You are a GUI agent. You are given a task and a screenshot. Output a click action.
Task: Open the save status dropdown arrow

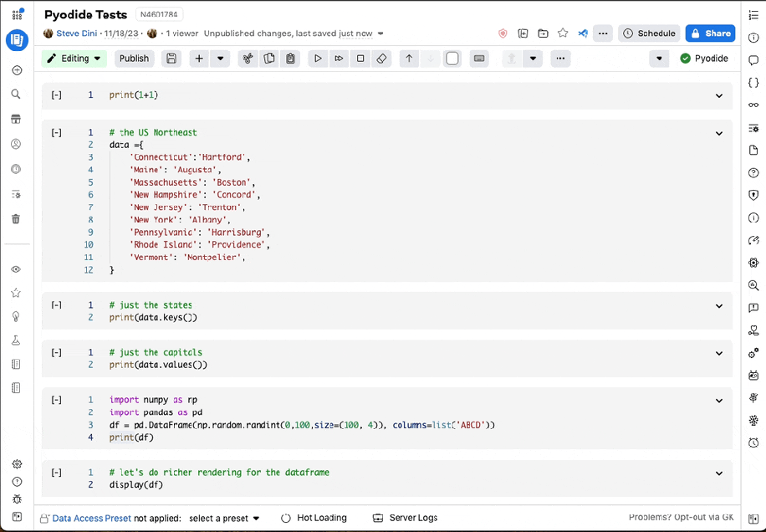coord(380,33)
